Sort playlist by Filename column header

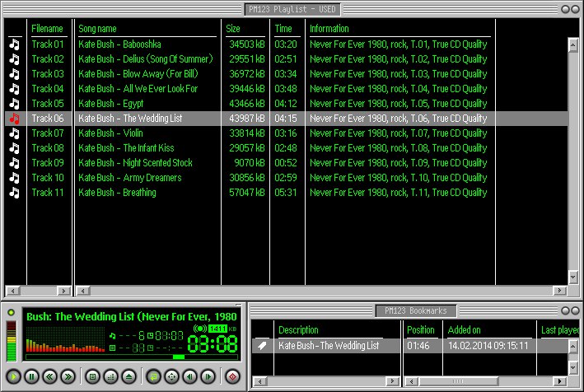coord(47,29)
